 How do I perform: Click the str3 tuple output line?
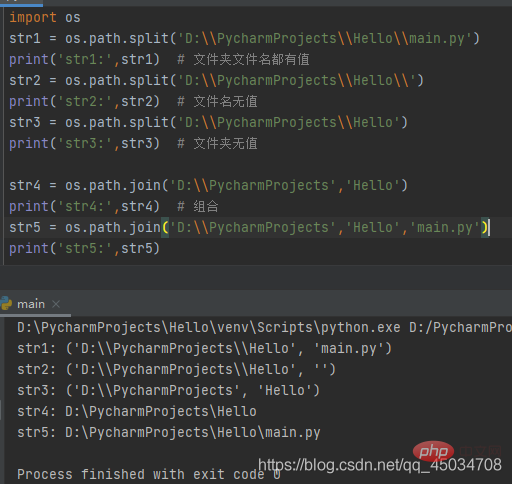pos(168,390)
